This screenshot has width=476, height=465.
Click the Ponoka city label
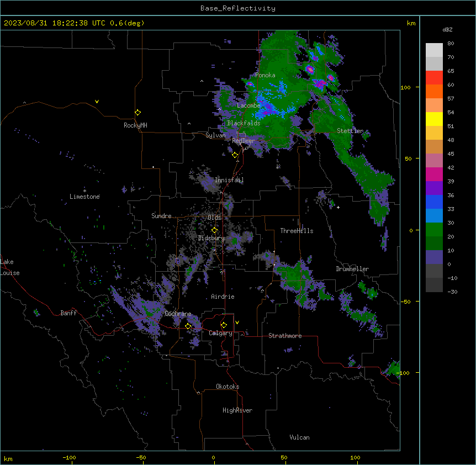click(x=265, y=75)
